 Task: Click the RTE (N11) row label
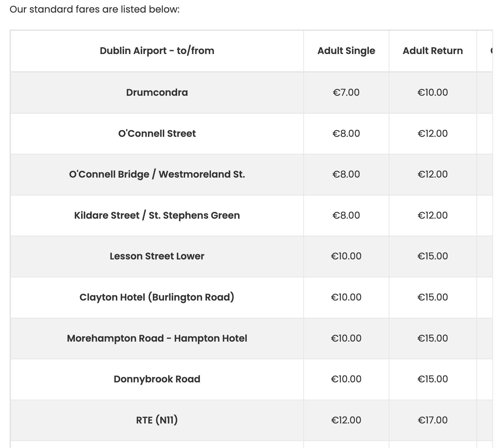coord(157,420)
